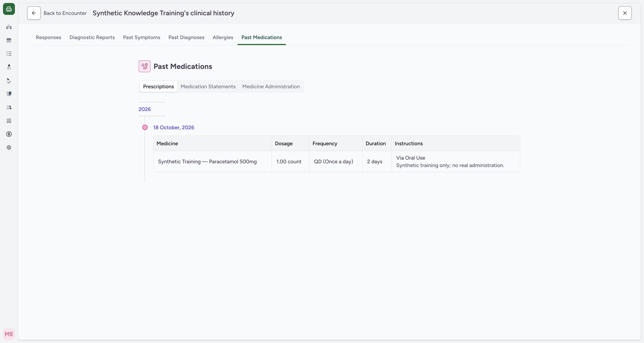Open the dollar billing sidebar icon
Viewport: 644px width, 343px height.
[9, 134]
